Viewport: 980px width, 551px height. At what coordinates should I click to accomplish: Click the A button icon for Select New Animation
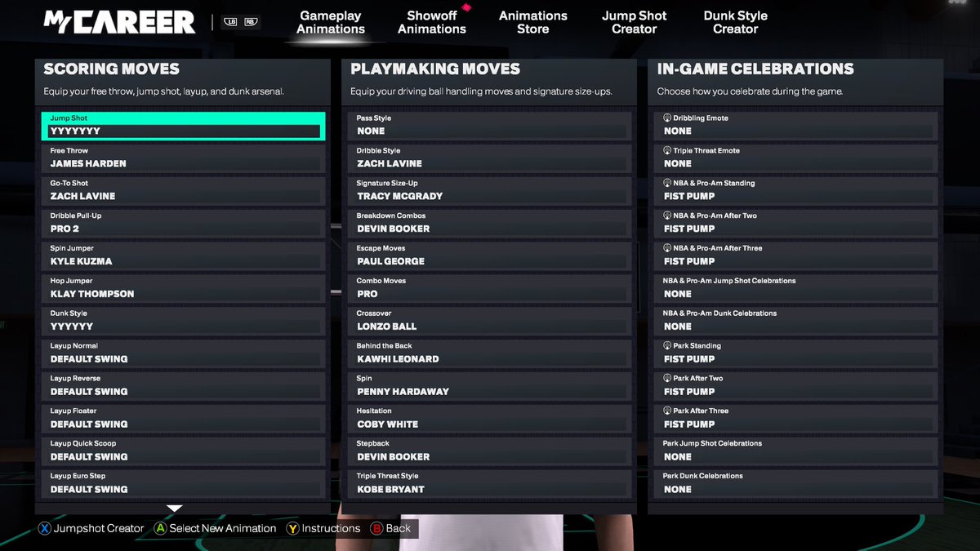161,528
